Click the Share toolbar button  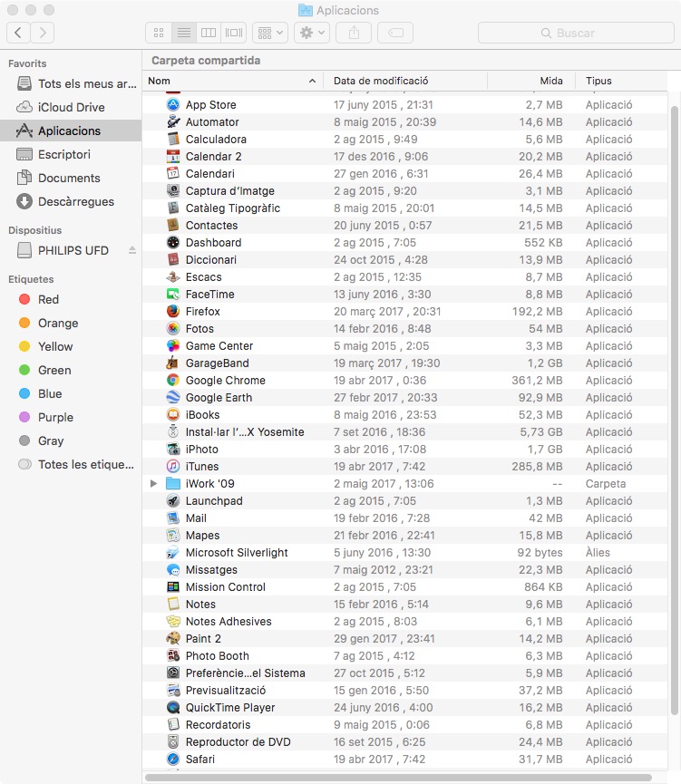tap(354, 33)
